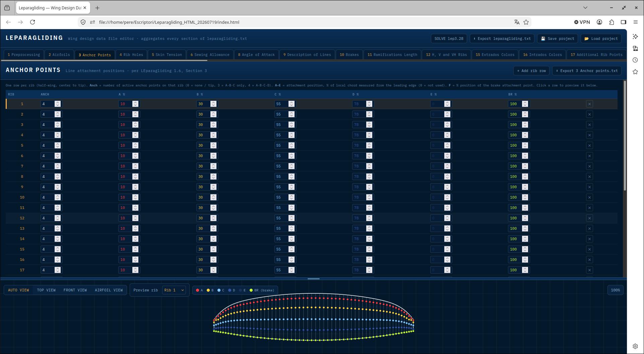Go back with the browser back arrow
Screen dimensions: 644x354
[8, 22]
